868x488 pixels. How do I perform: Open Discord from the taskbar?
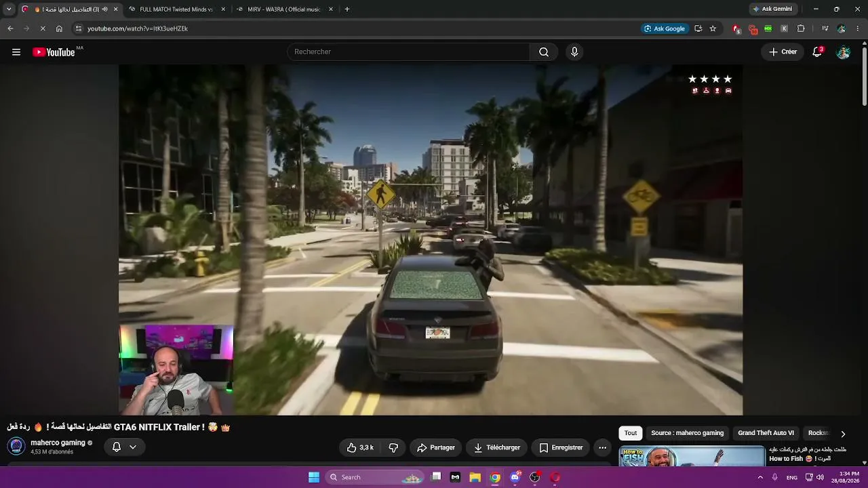(515, 477)
